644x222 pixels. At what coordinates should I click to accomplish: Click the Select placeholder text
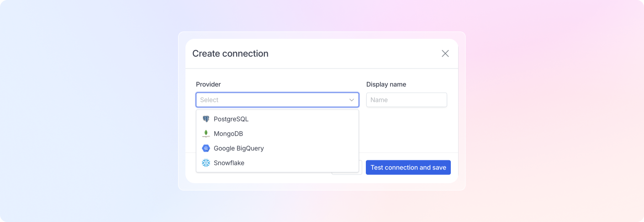209,100
